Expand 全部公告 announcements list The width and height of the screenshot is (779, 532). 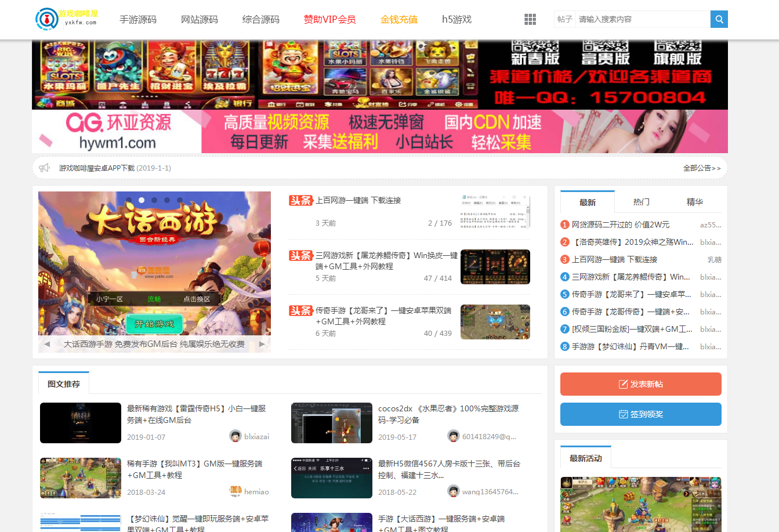[x=701, y=168]
